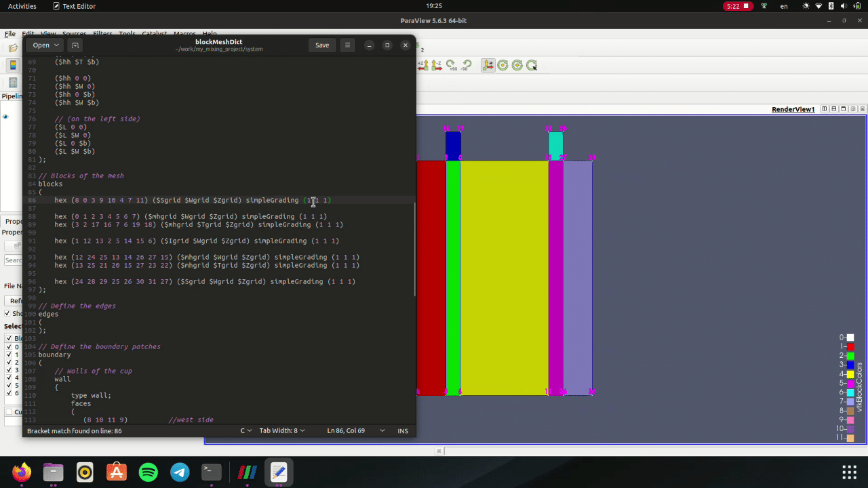Open the Ln 86, Col 69 position dropdown
Screen dimensions: 868x488
point(355,430)
